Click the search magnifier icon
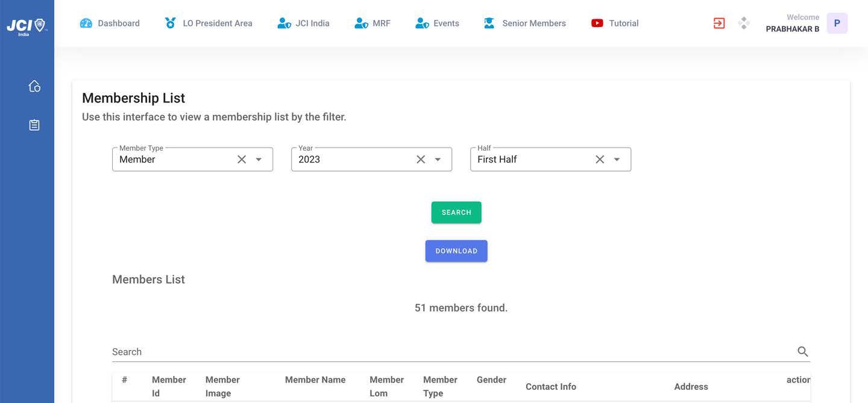This screenshot has height=403, width=868. (803, 351)
